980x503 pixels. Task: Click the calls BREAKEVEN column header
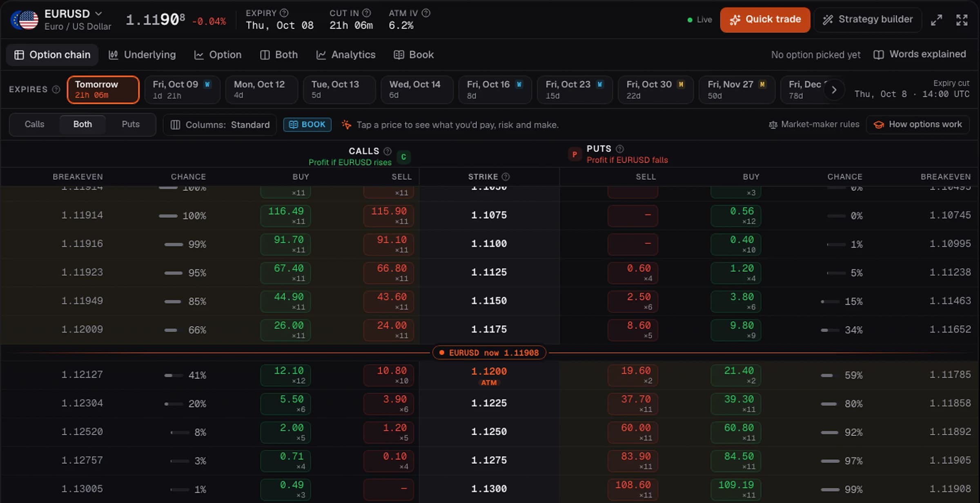tap(78, 177)
